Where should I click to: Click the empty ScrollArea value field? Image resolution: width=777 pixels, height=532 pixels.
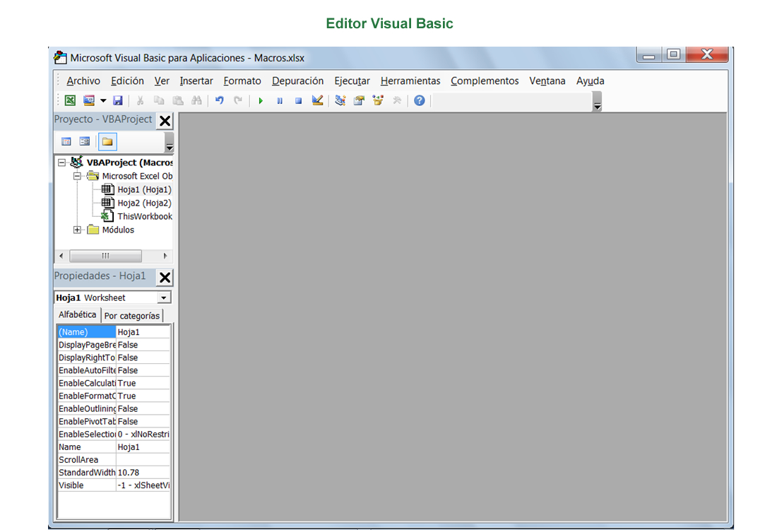143,460
